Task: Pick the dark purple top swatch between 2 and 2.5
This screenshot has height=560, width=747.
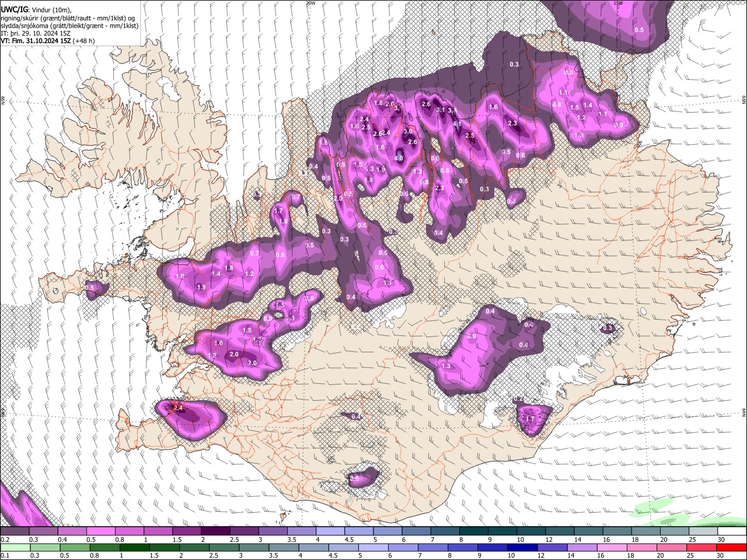Action: (215, 531)
